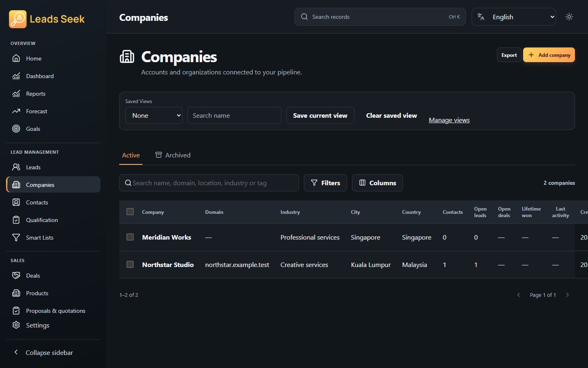Screen dimensions: 588x368
Task: Select the Meridian Works row checkbox
Action: pyautogui.click(x=130, y=237)
